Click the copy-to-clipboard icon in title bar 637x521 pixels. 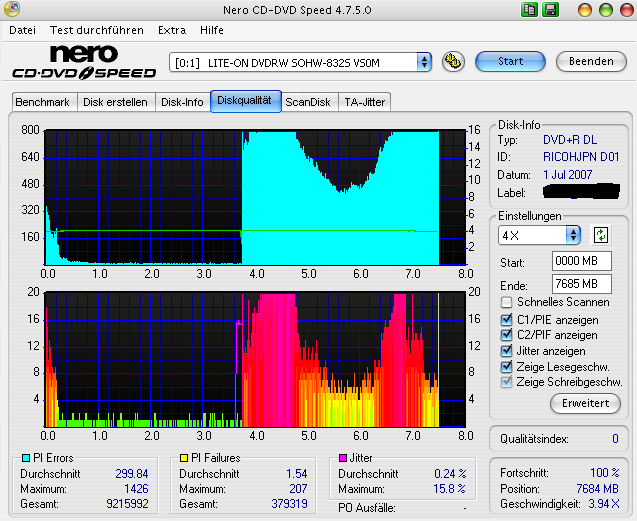(x=529, y=9)
